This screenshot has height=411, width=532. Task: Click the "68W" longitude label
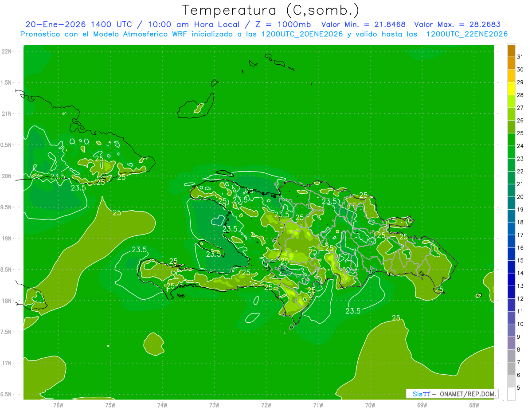point(474,405)
